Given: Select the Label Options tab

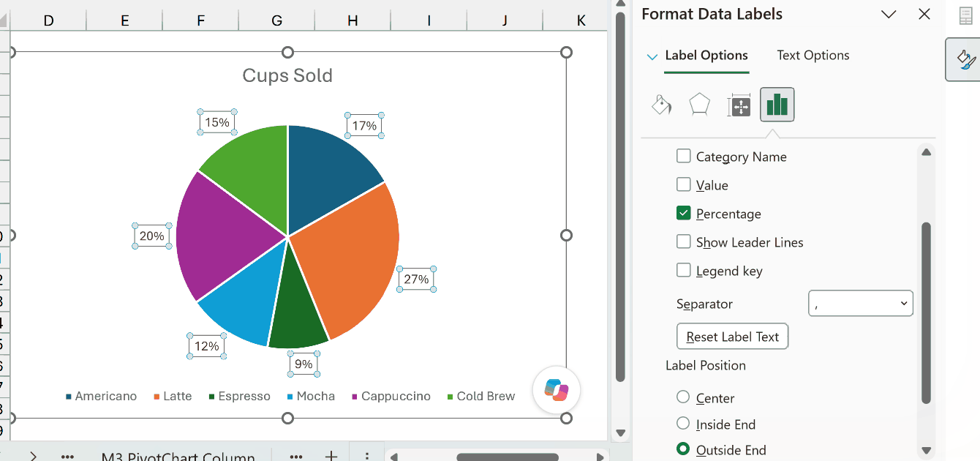Looking at the screenshot, I should 706,56.
